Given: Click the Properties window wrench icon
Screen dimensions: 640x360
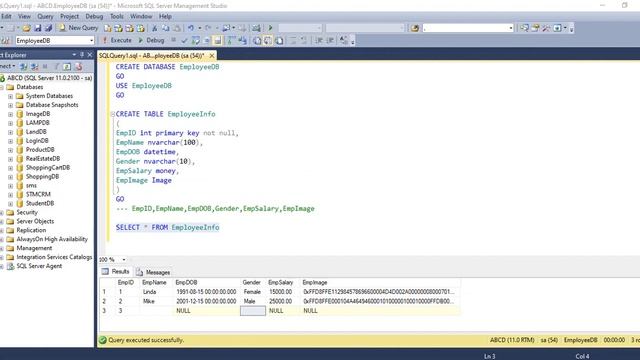Looking at the screenshot, I should coord(546,28).
